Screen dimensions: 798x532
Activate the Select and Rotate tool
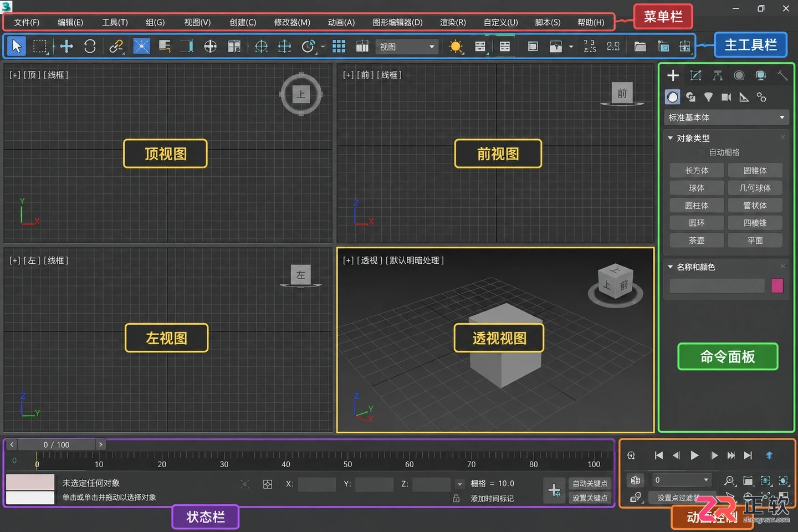(x=90, y=46)
